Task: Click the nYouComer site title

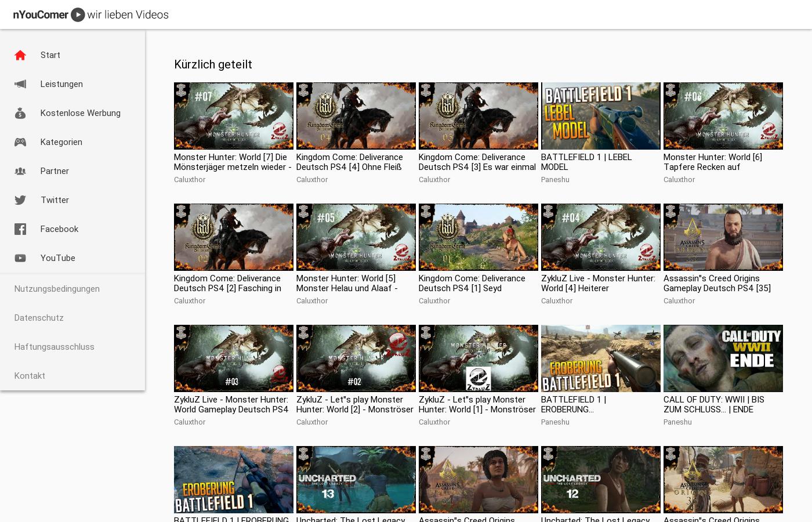Action: [x=41, y=15]
